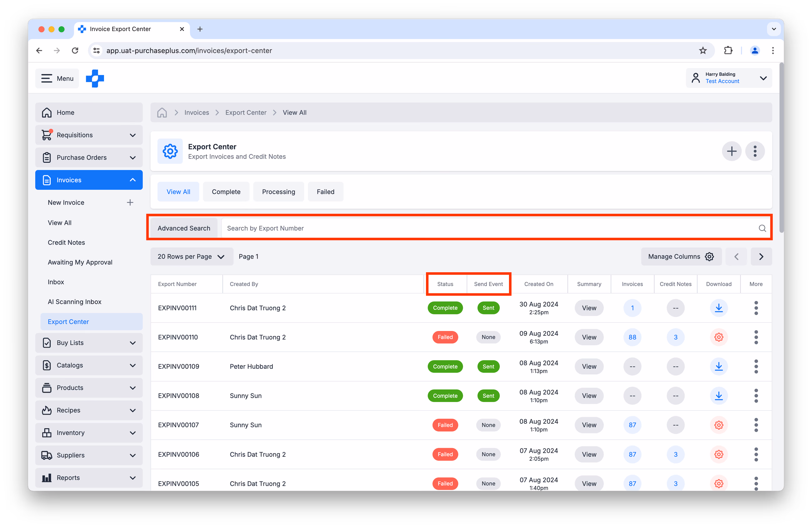This screenshot has height=528, width=812.
Task: Click Invoices breadcrumb link
Action: 197,112
